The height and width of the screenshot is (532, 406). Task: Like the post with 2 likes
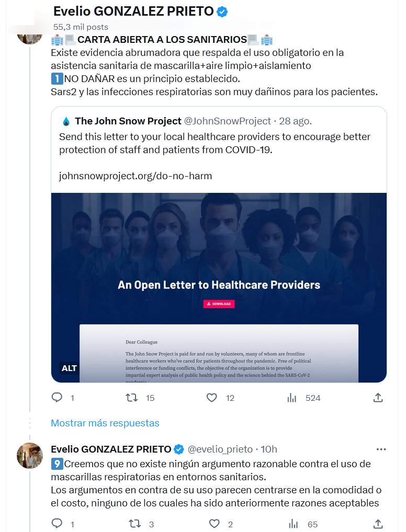pyautogui.click(x=214, y=523)
